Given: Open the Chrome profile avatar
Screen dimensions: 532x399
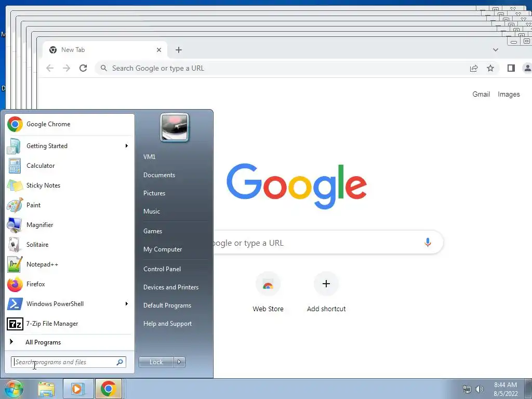Looking at the screenshot, I should coord(527,68).
